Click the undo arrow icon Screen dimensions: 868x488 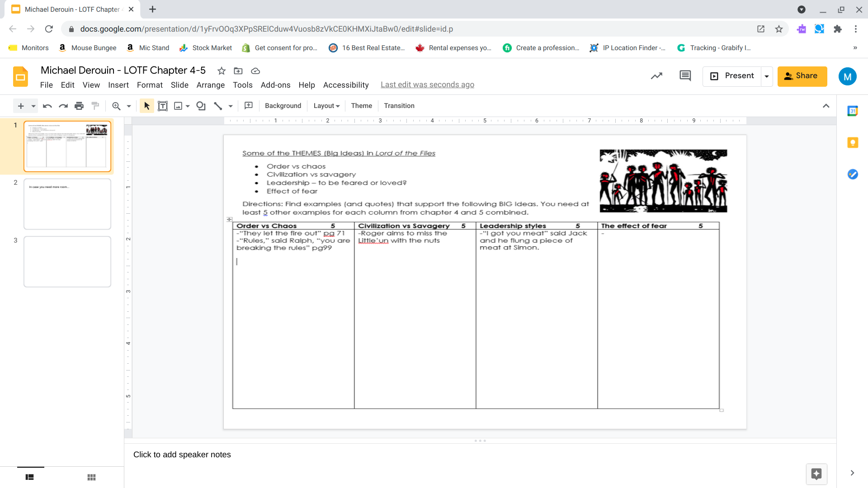47,106
